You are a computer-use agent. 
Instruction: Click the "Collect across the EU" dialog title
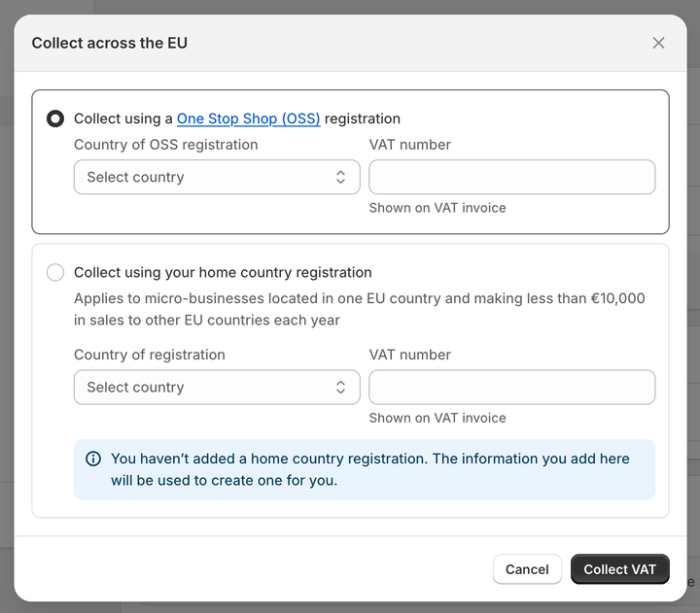tap(109, 43)
